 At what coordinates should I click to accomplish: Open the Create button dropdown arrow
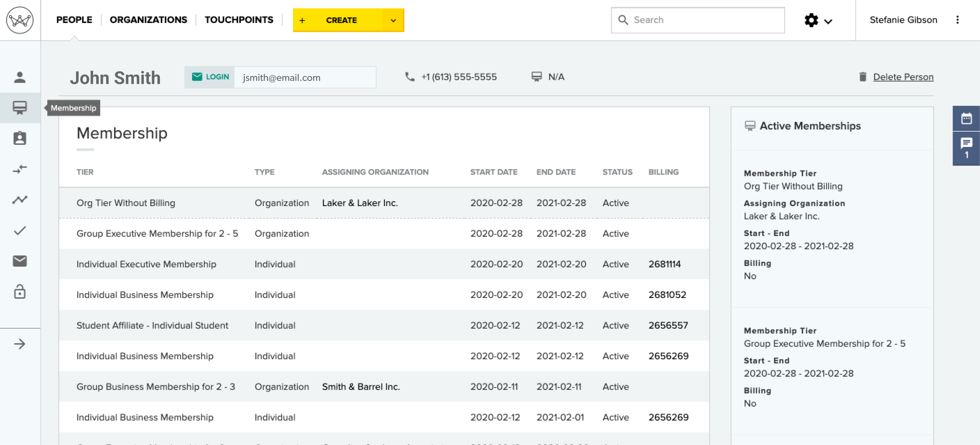coord(393,20)
